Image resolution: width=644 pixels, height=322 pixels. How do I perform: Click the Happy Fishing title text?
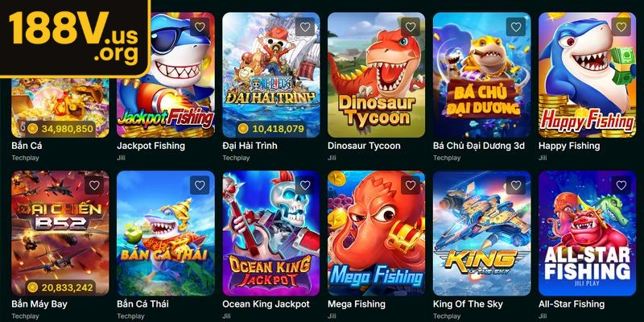[x=569, y=146]
